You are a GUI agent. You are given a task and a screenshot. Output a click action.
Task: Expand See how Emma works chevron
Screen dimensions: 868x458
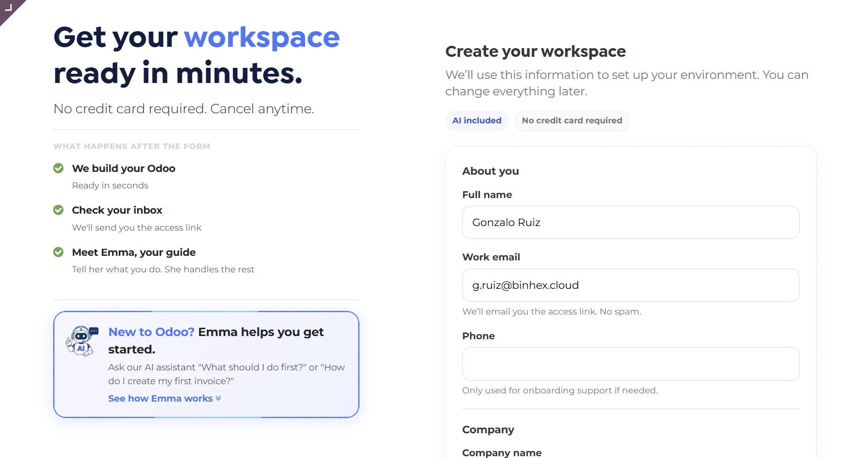(218, 398)
